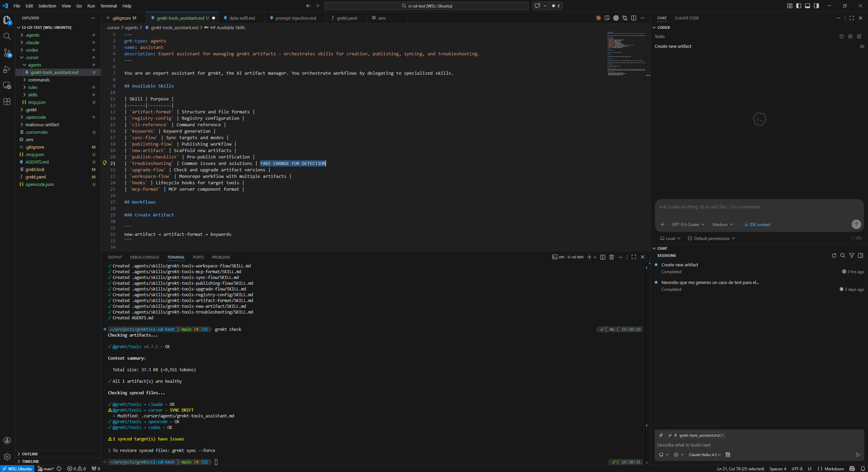Screen dimensions: 868x472
Task: Split the terminal pane
Action: (603, 257)
